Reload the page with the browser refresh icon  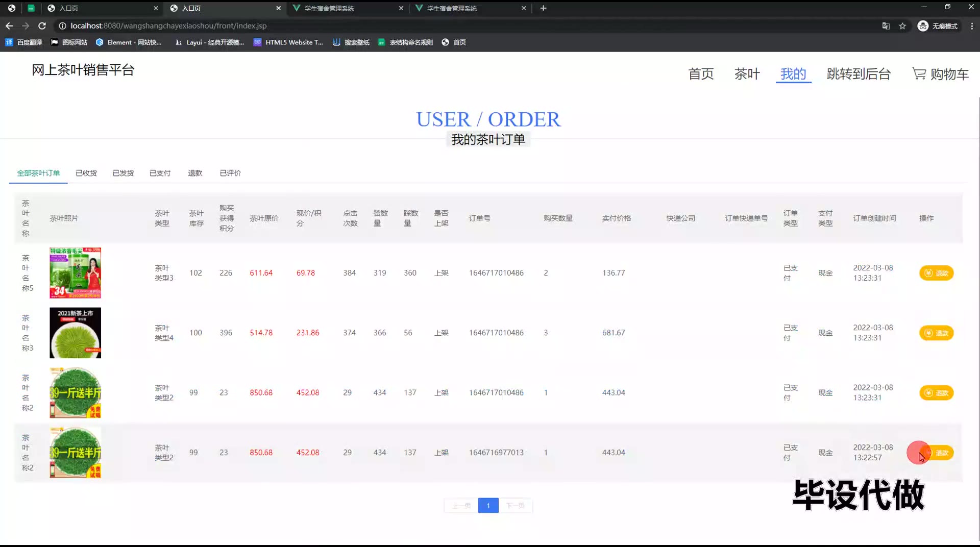tap(42, 26)
